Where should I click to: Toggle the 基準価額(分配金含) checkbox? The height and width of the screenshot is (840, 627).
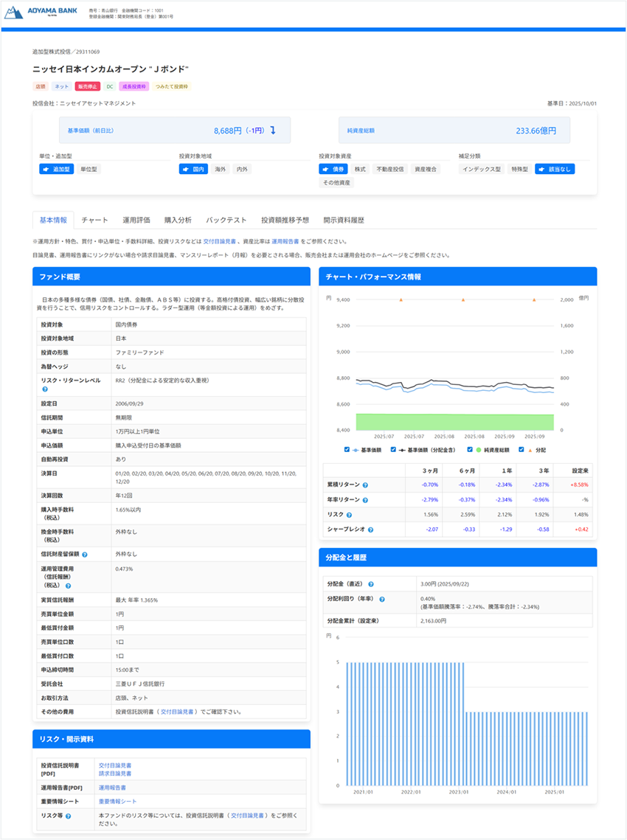(x=393, y=449)
